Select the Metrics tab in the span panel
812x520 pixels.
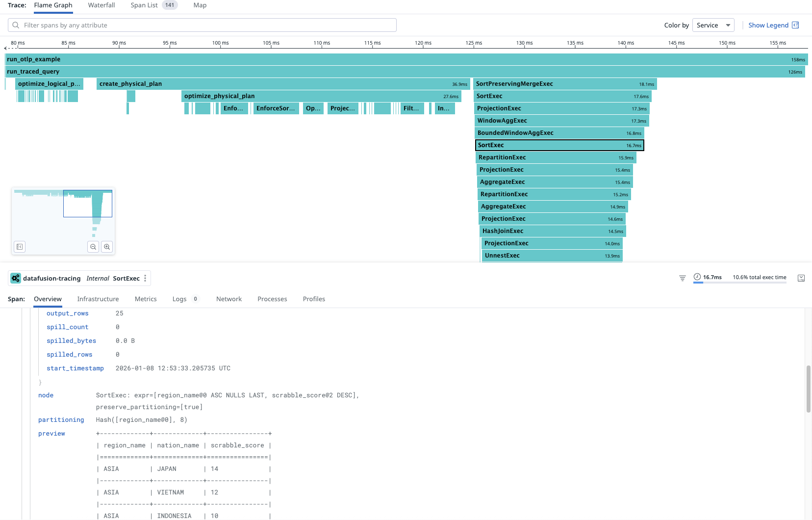pos(146,299)
